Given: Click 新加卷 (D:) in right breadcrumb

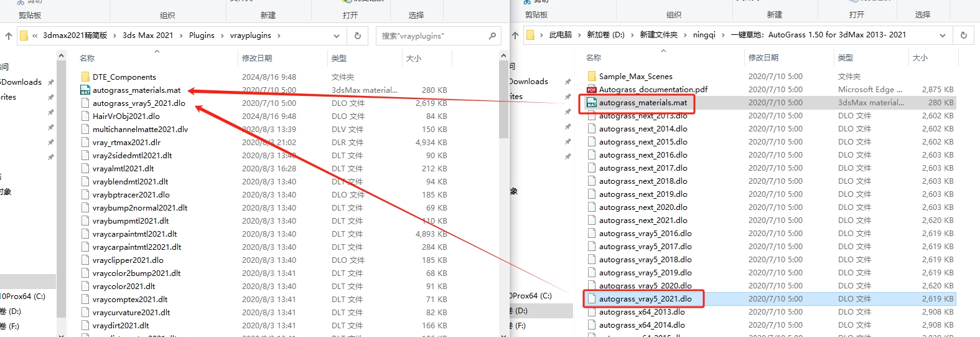Looking at the screenshot, I should pyautogui.click(x=605, y=35).
